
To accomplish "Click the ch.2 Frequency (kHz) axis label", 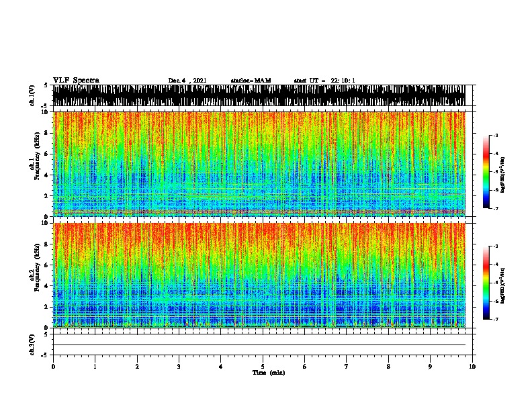I will [x=35, y=267].
